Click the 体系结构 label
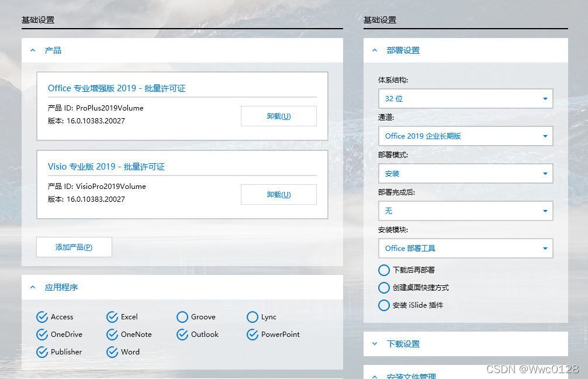588x379 pixels. pyautogui.click(x=393, y=80)
